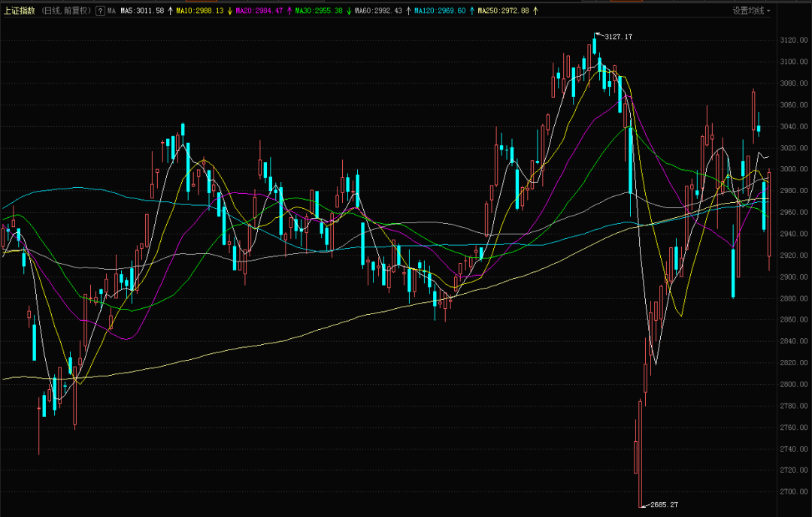
Task: Select the MA250:2972.88 indicator label
Action: click(503, 11)
